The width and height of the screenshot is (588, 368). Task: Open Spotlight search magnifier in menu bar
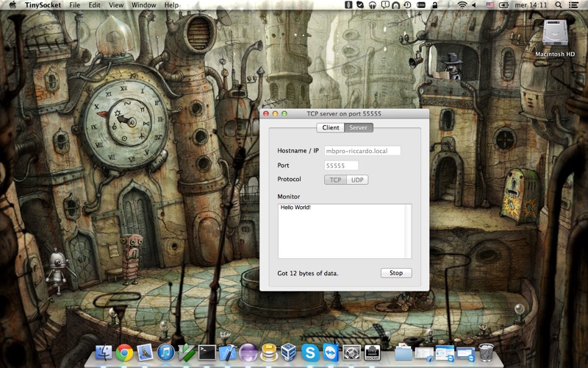tap(559, 5)
